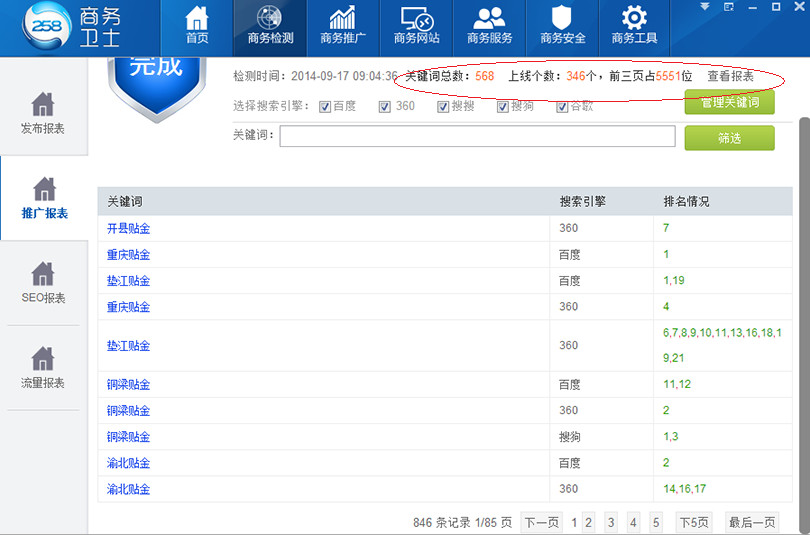Click the keyword total 568
Viewport: 810px width, 535px height.
(485, 76)
